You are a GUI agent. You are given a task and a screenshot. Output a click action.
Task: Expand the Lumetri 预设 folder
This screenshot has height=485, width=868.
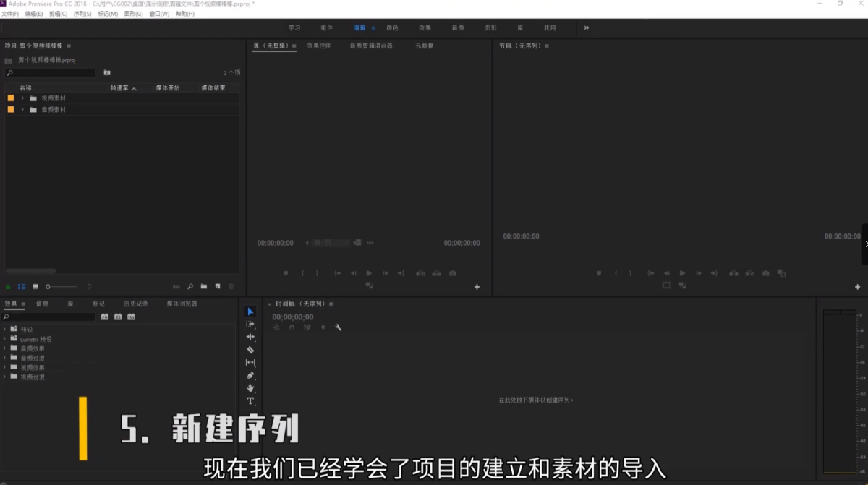[4, 339]
